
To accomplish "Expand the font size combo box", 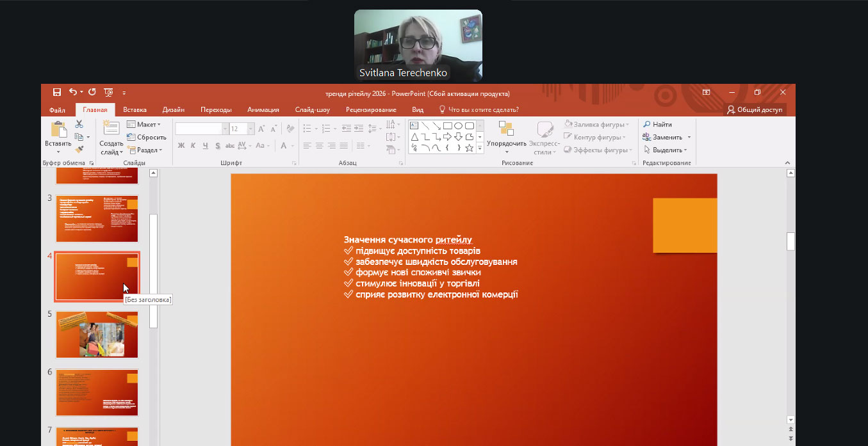I will click(243, 129).
